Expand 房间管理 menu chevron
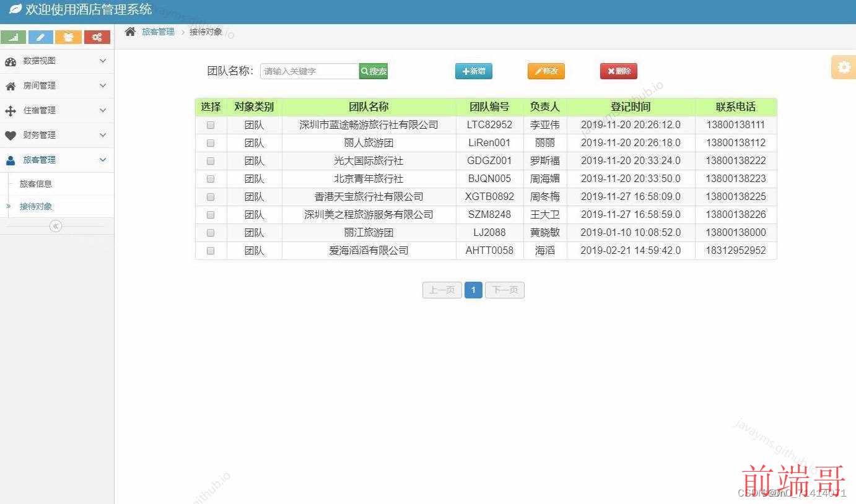This screenshot has width=856, height=504. pos(103,85)
